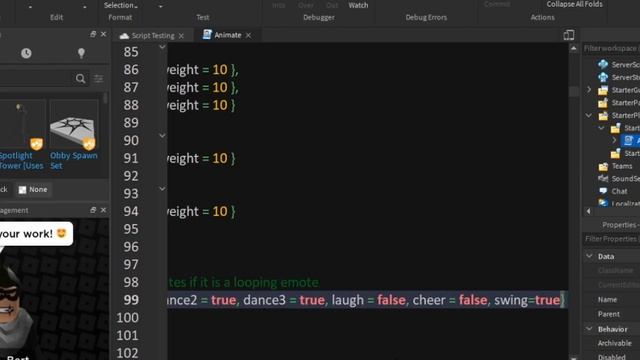This screenshot has width=640, height=360.
Task: Click the Filter Properties input field
Action: click(611, 239)
